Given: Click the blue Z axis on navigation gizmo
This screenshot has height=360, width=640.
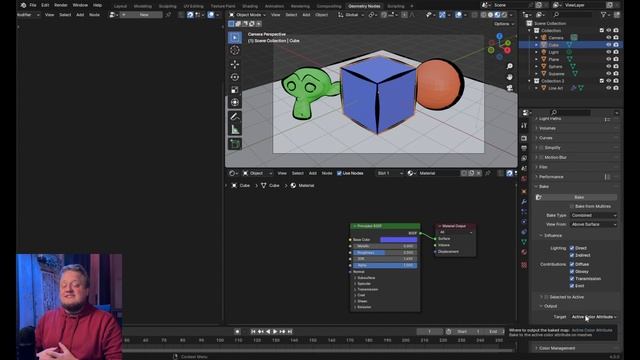Looking at the screenshot, I should [x=499, y=36].
